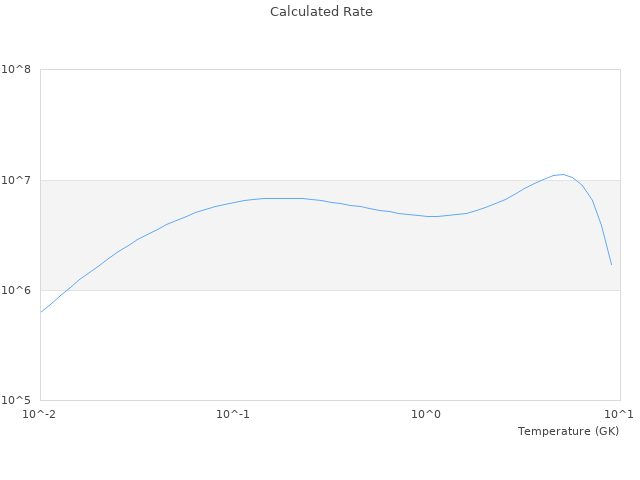The width and height of the screenshot is (640, 480).
Task: Click the curve's right endpoint after the drop
Action: 611,265
